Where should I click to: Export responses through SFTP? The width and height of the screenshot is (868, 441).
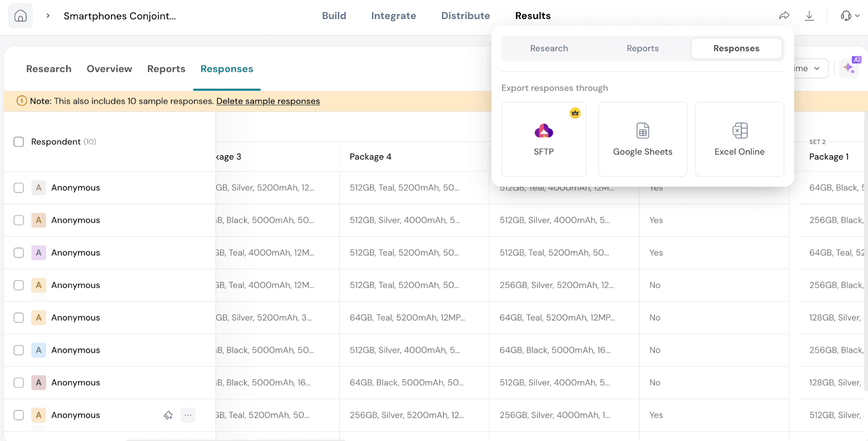click(x=544, y=140)
